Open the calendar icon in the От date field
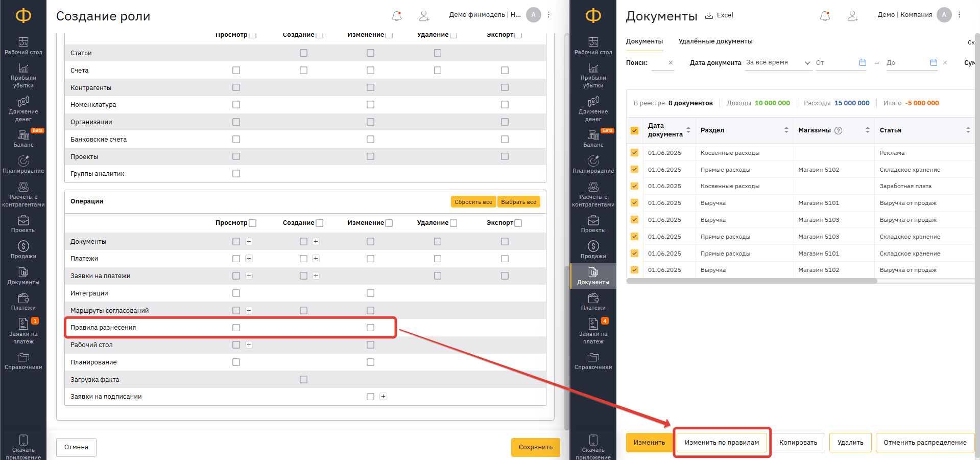This screenshot has height=460, width=980. [x=863, y=63]
